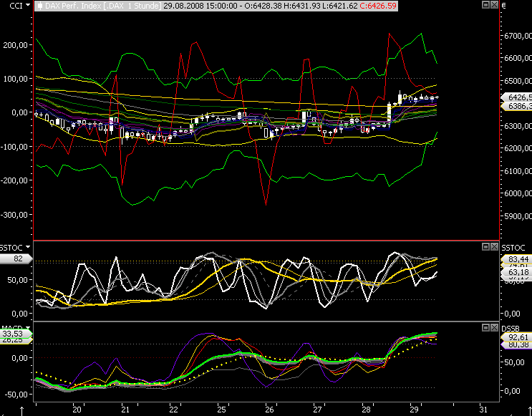Click the bottom-left up arrow marker

[x=22, y=410]
